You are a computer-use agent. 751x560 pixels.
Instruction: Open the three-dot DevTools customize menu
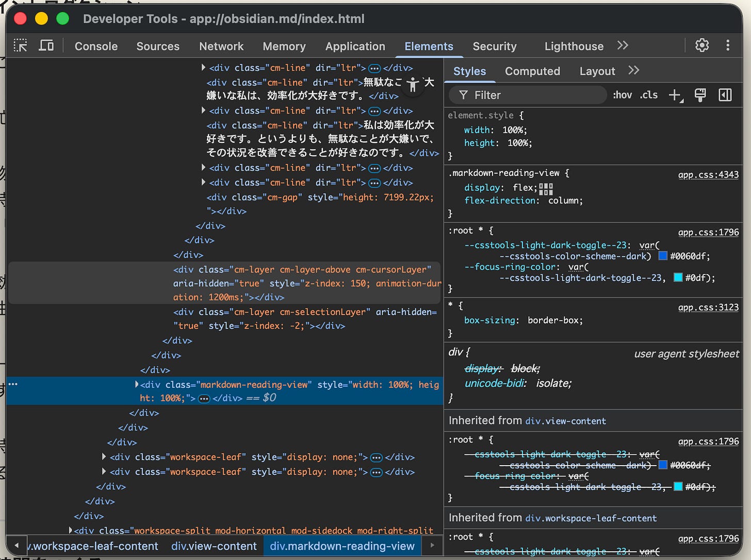point(728,45)
